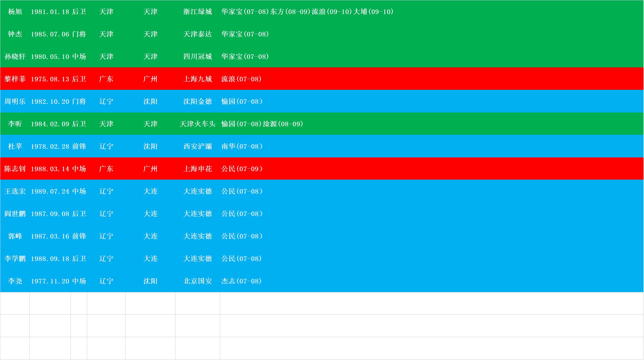
Task: Select the 沈阳金德 cell
Action: pos(198,102)
